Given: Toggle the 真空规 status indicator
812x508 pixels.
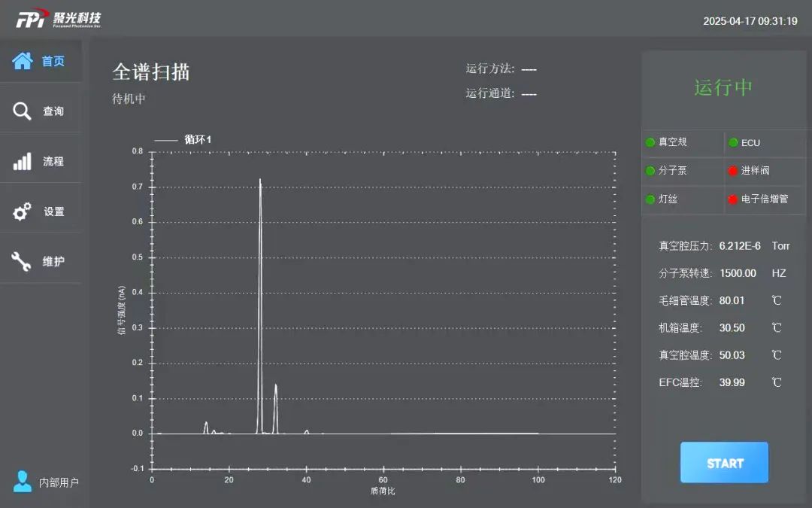Looking at the screenshot, I should 649,142.
